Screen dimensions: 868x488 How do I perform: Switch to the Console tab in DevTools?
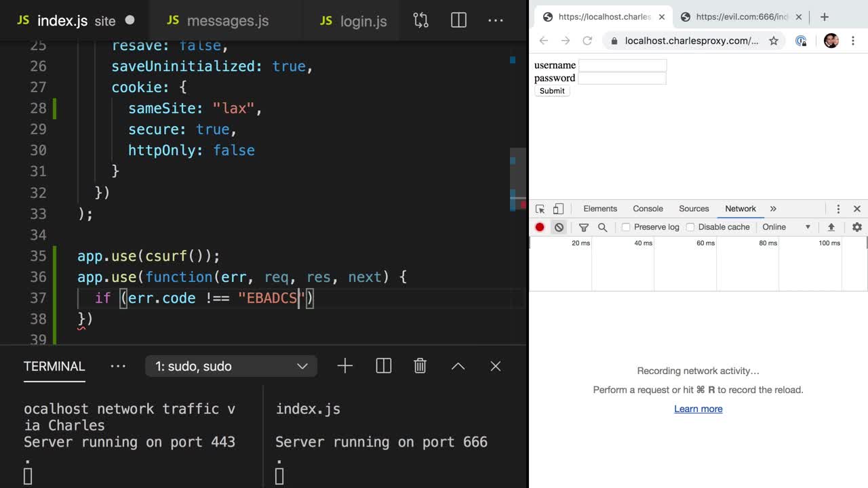click(648, 209)
